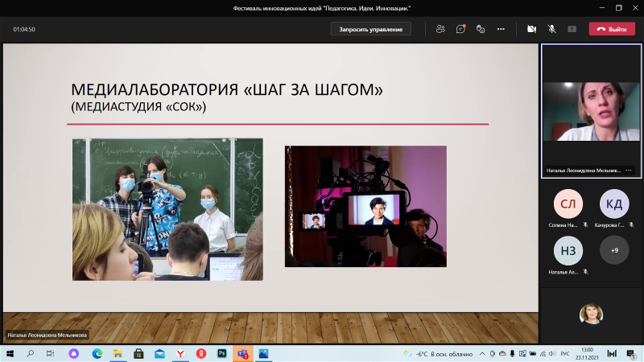
Task: Show the +9 additional participants
Action: point(614,250)
